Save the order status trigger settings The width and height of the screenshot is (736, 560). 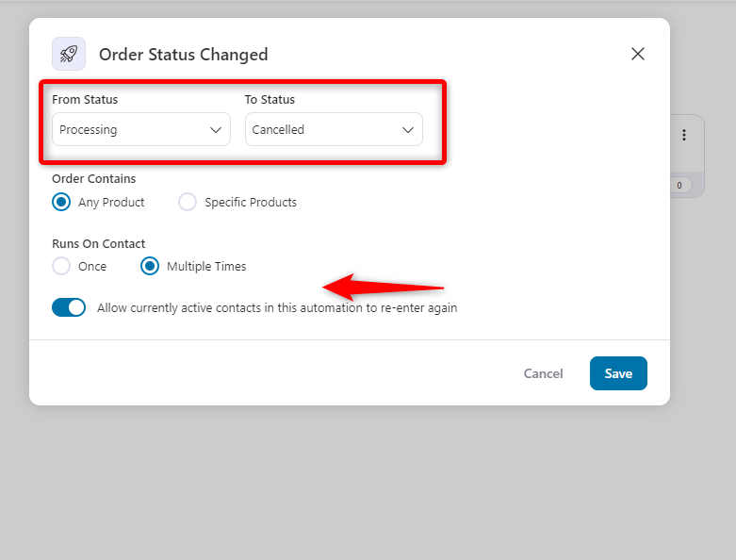coord(618,373)
